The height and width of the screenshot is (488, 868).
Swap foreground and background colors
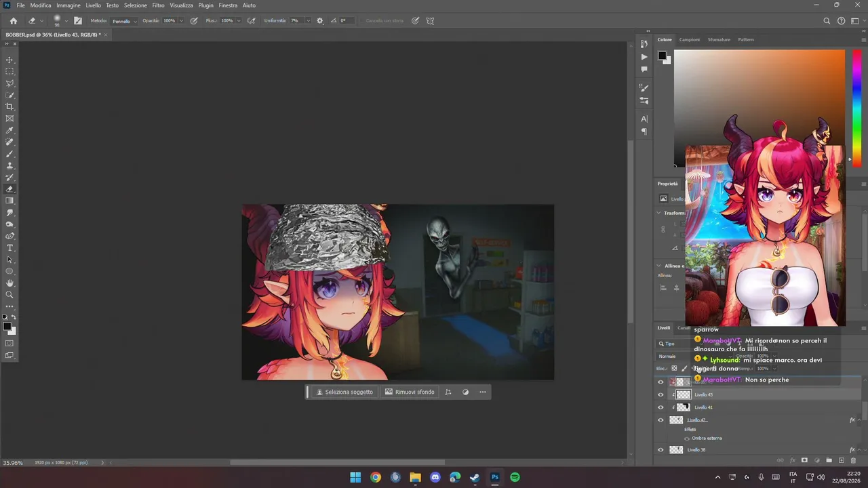pyautogui.click(x=14, y=317)
